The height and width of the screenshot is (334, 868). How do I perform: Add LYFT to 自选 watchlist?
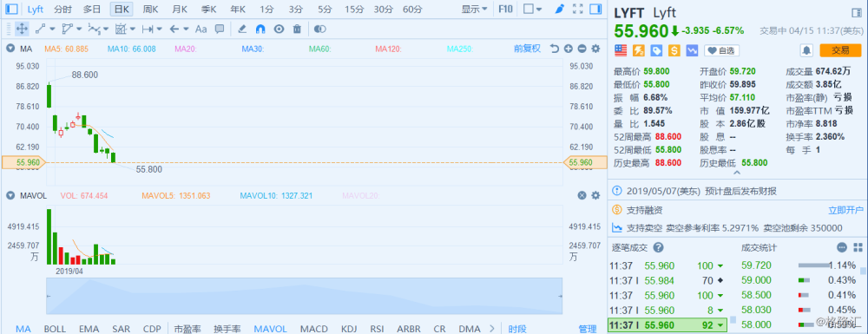[722, 50]
